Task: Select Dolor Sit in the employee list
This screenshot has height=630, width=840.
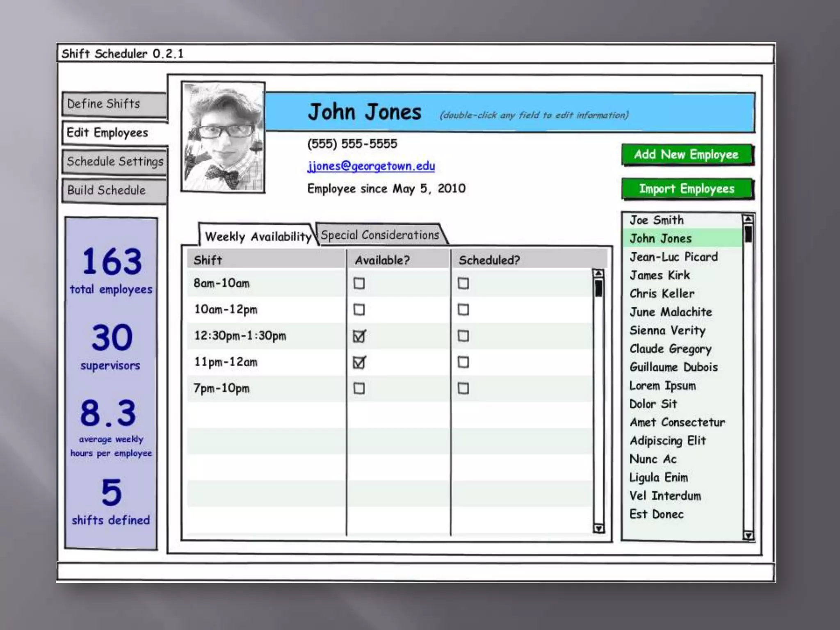Action: (682, 404)
